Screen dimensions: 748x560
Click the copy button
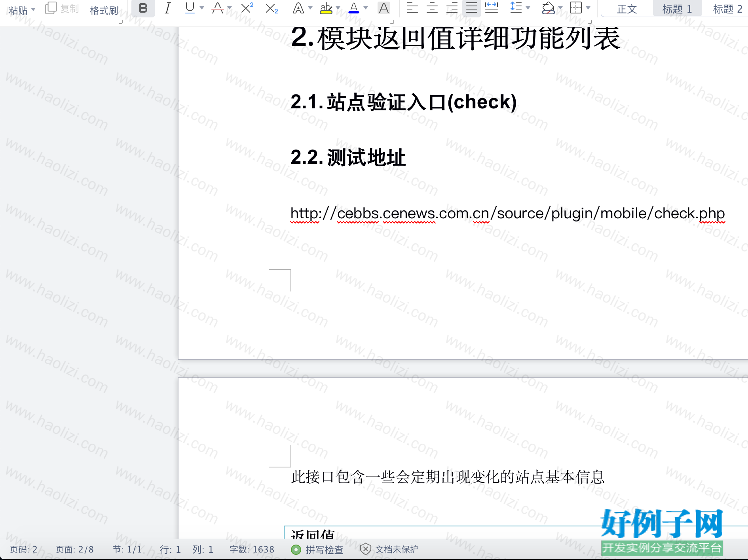[62, 9]
